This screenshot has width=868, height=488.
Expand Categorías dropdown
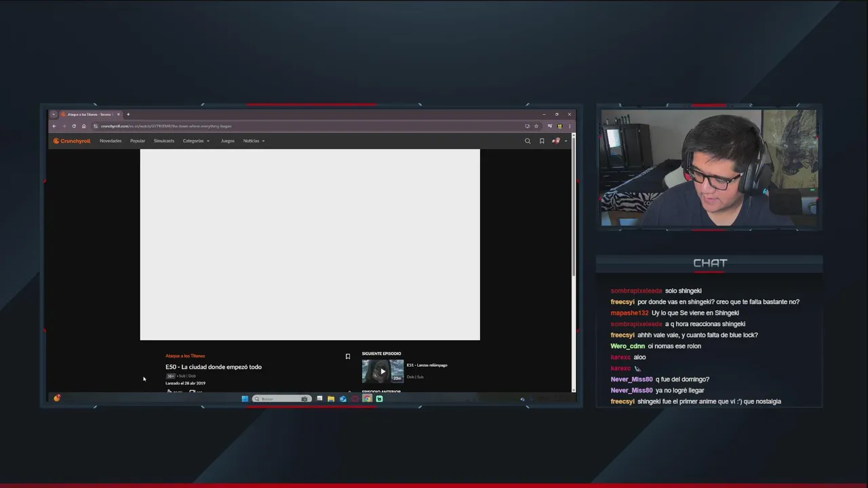tap(196, 141)
